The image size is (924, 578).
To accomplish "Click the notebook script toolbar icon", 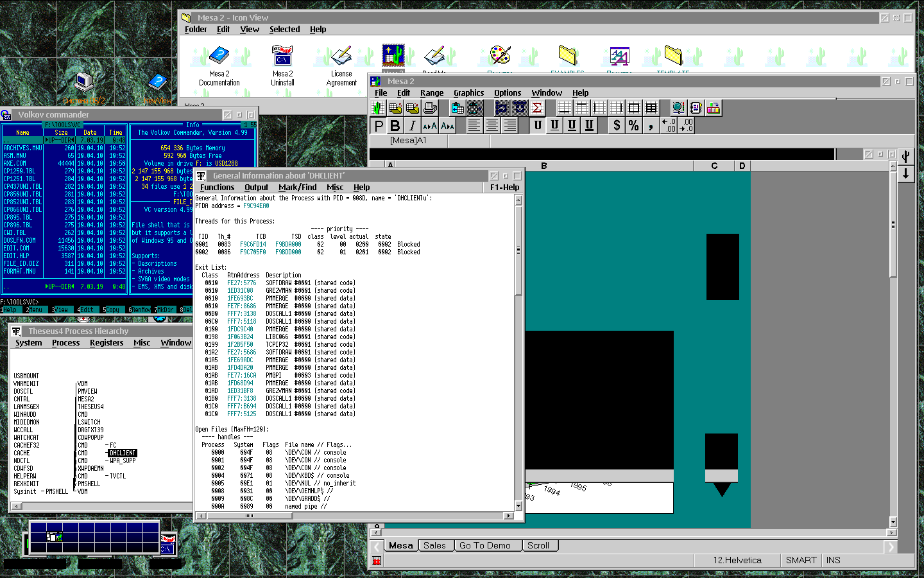I will [x=696, y=108].
